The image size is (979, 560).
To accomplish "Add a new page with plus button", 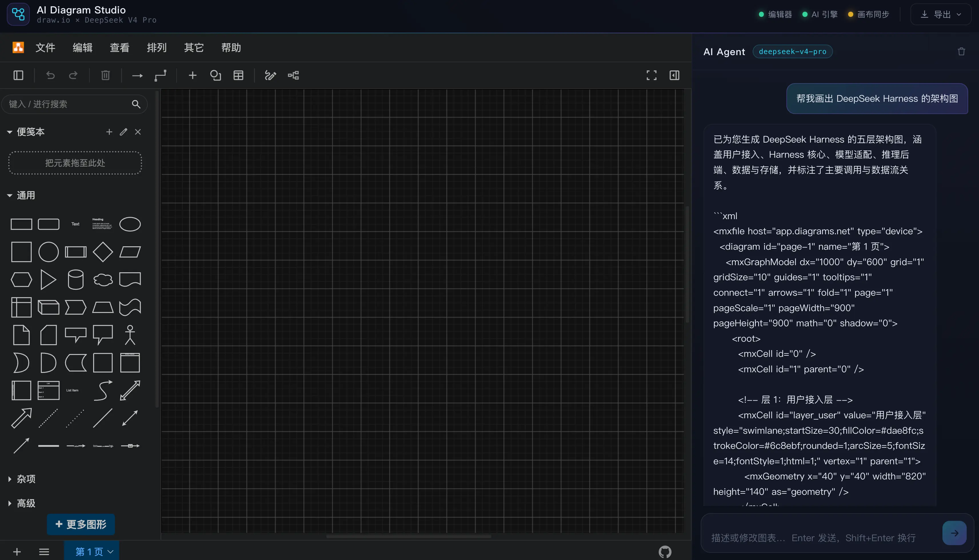I will click(17, 552).
